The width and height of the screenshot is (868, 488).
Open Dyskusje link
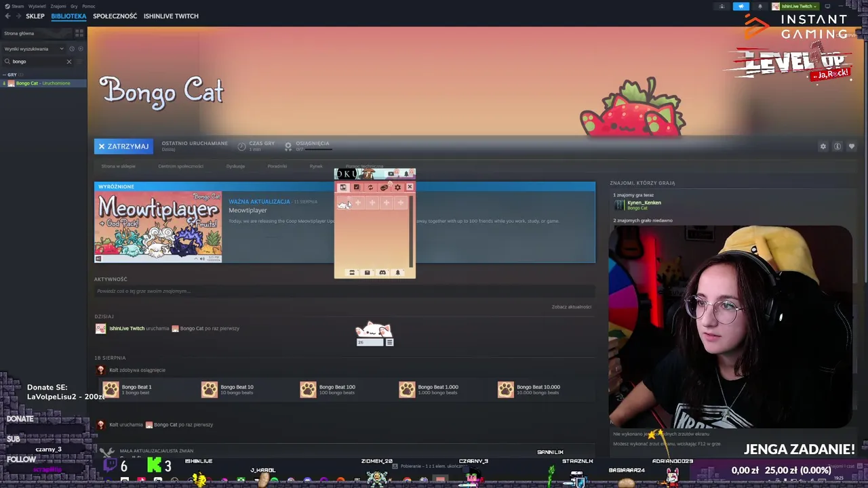point(235,166)
